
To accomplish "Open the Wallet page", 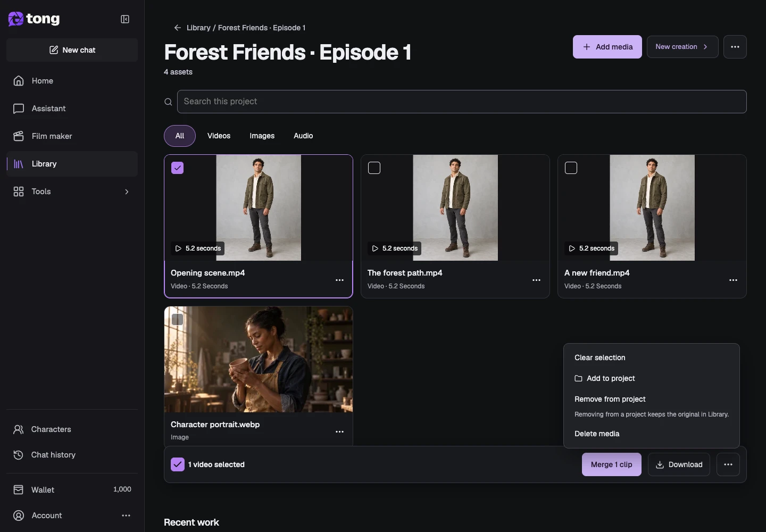I will point(72,489).
